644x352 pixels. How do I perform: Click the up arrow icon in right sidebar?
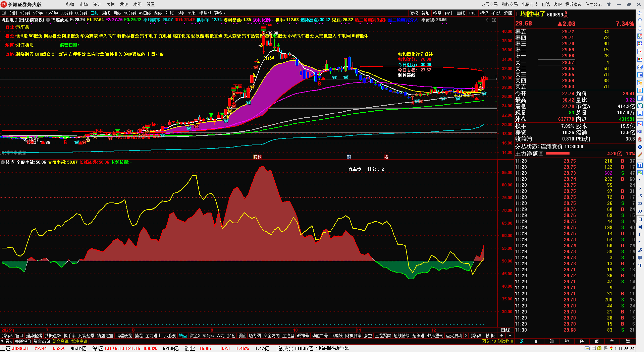tap(640, 21)
